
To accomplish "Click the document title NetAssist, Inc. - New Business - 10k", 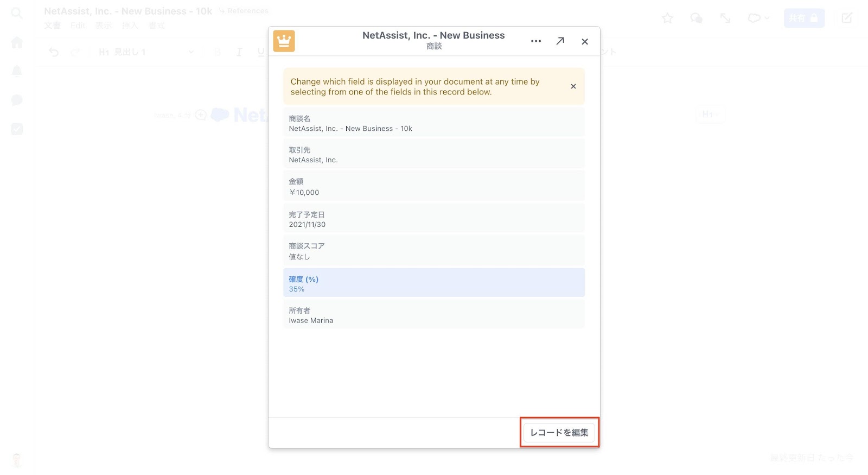I will click(x=128, y=11).
